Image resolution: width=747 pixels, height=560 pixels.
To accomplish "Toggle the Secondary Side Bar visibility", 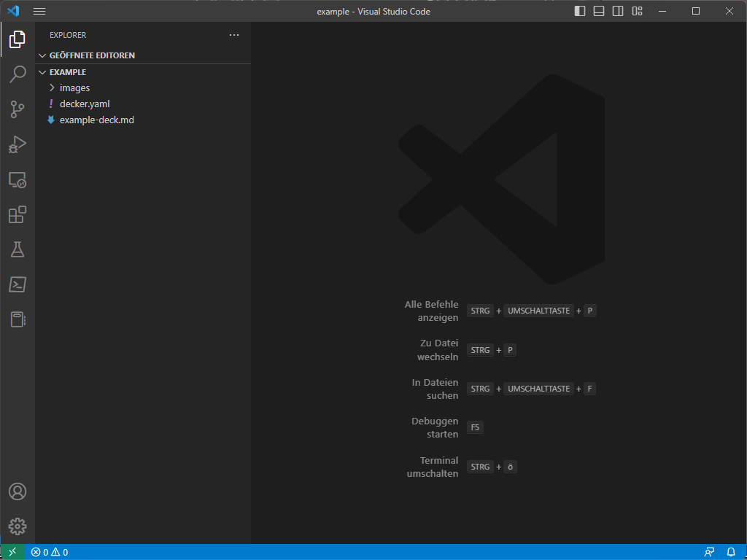I will pyautogui.click(x=618, y=11).
